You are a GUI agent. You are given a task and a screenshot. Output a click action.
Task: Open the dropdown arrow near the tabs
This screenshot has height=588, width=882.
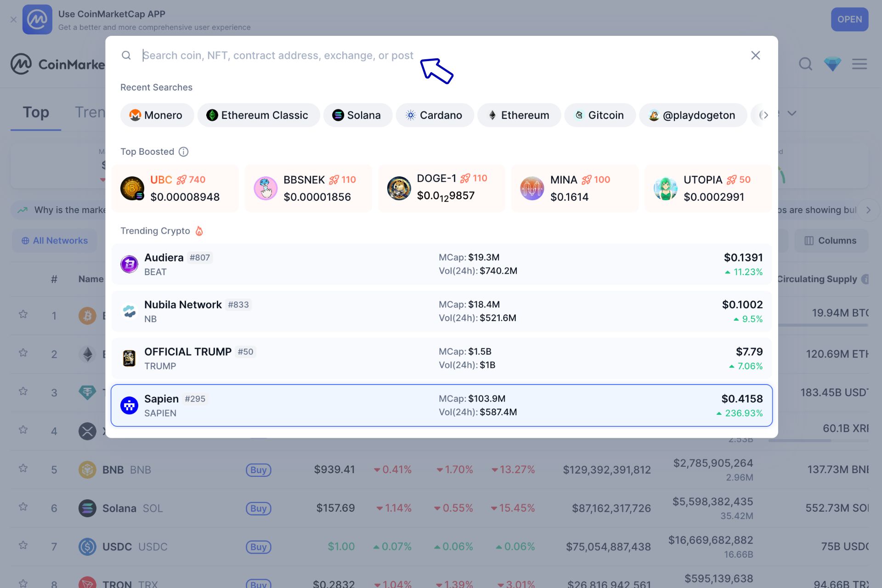pyautogui.click(x=792, y=113)
